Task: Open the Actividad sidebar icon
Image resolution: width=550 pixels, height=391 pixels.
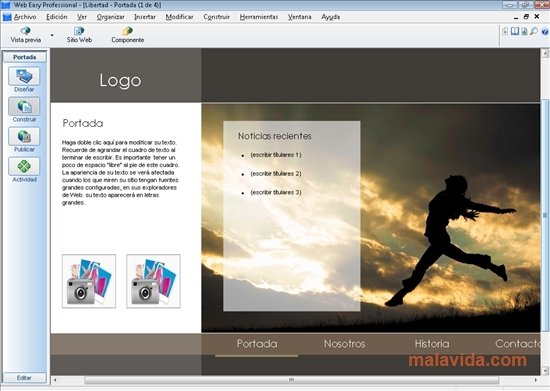Action: click(24, 167)
